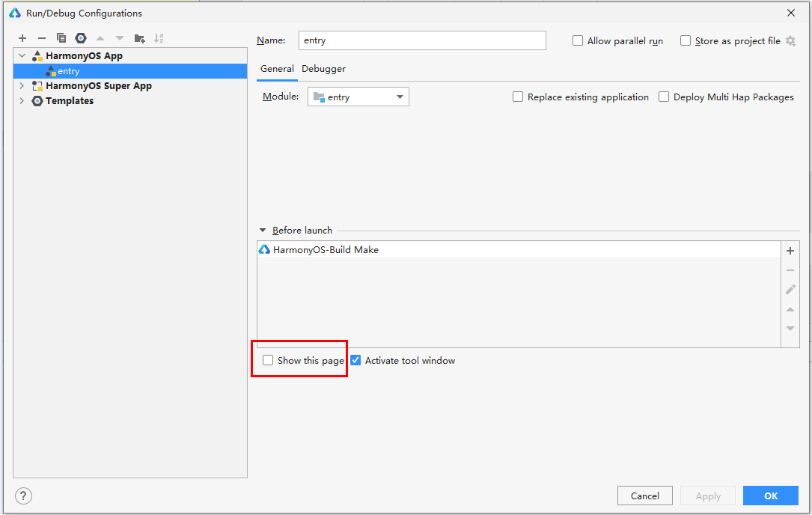
Task: Click the Cancel button
Action: pyautogui.click(x=644, y=496)
